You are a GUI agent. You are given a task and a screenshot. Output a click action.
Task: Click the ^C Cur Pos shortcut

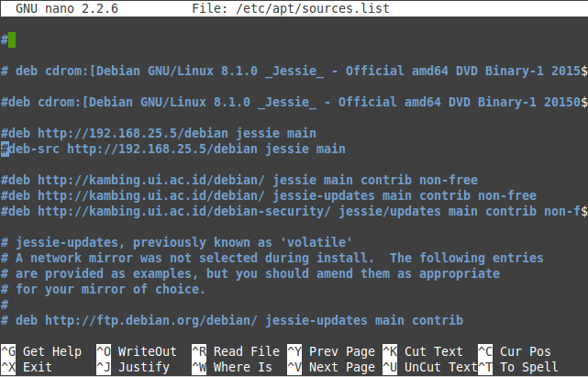click(515, 351)
